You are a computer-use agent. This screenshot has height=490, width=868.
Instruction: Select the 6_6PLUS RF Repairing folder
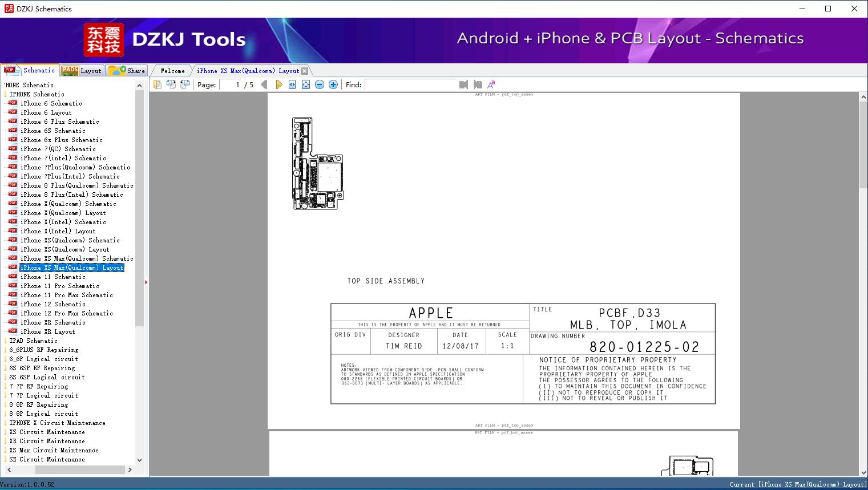44,350
